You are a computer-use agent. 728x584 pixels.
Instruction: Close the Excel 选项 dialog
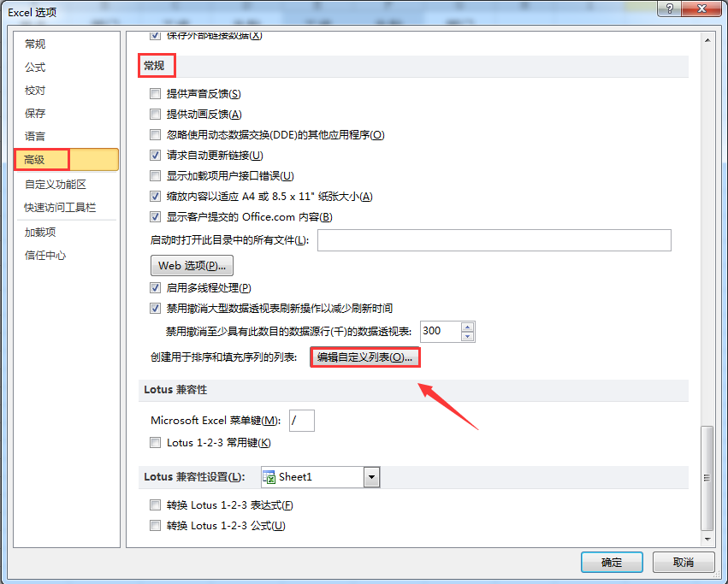pyautogui.click(x=701, y=9)
